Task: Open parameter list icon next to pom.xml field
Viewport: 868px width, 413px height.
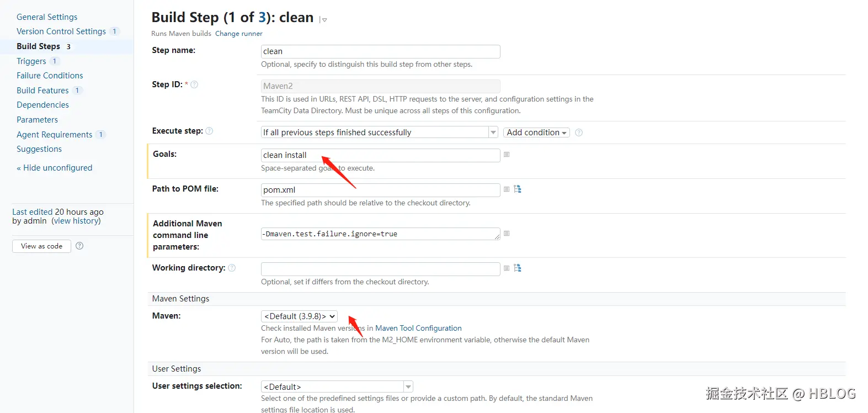Action: pos(507,189)
